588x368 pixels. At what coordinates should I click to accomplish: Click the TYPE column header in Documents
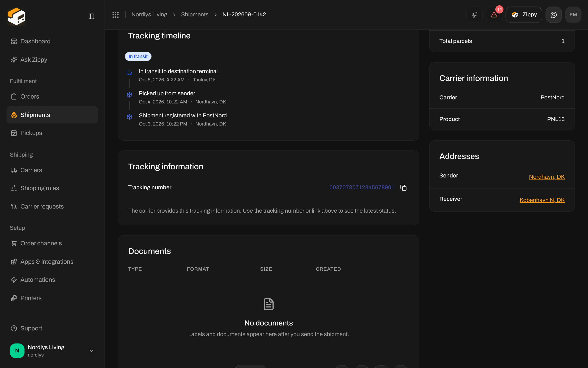click(x=135, y=269)
